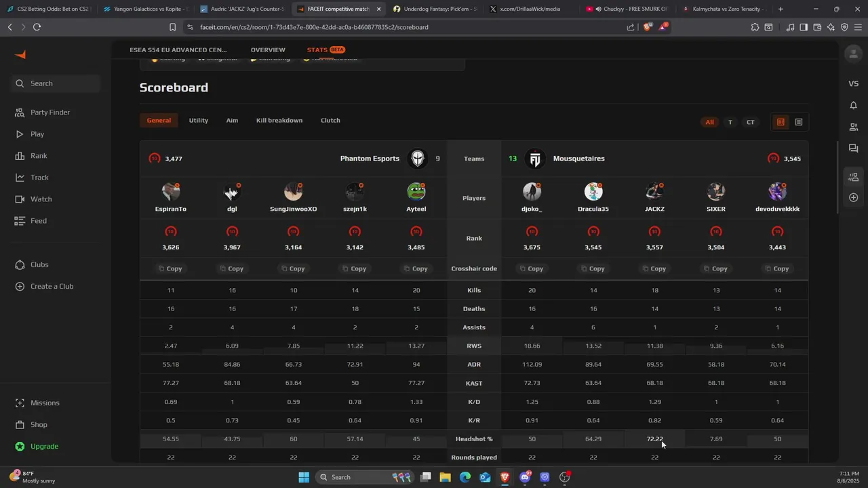The image size is (868, 488).
Task: Open friends list icon in right panel
Action: 853,127
